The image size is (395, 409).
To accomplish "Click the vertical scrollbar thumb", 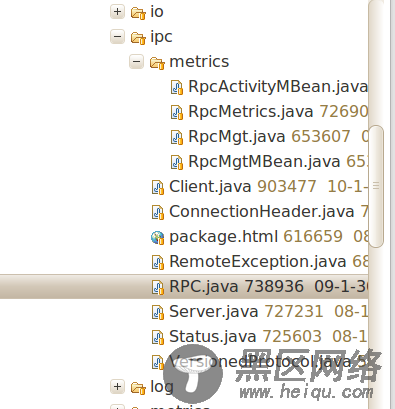I will (376, 186).
